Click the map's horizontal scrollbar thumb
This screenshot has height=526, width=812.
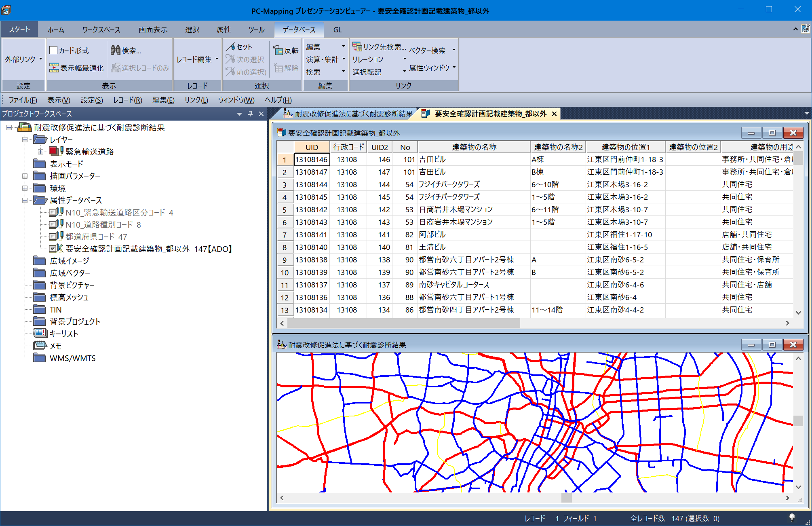[x=567, y=498]
